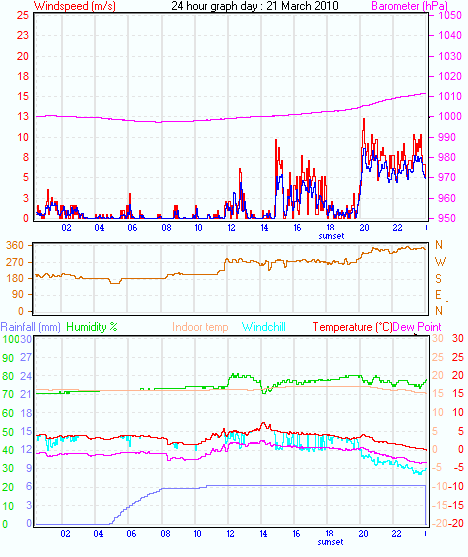468x557 pixels.
Task: Click the 25 windspeed axis value
Action: click(22, 15)
